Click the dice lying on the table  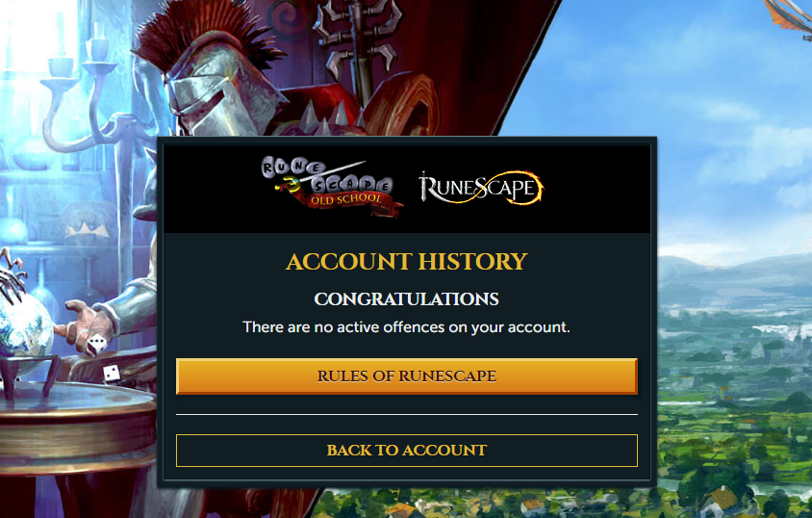[x=112, y=373]
